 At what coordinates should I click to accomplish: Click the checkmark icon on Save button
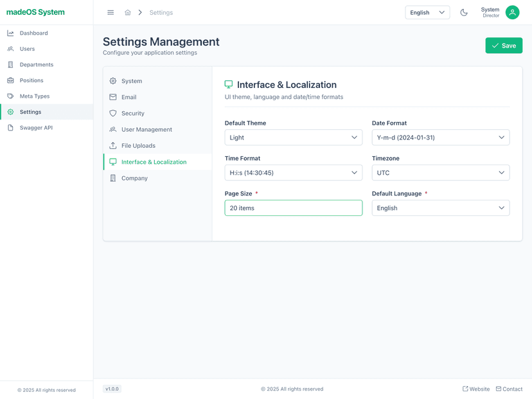pyautogui.click(x=495, y=46)
